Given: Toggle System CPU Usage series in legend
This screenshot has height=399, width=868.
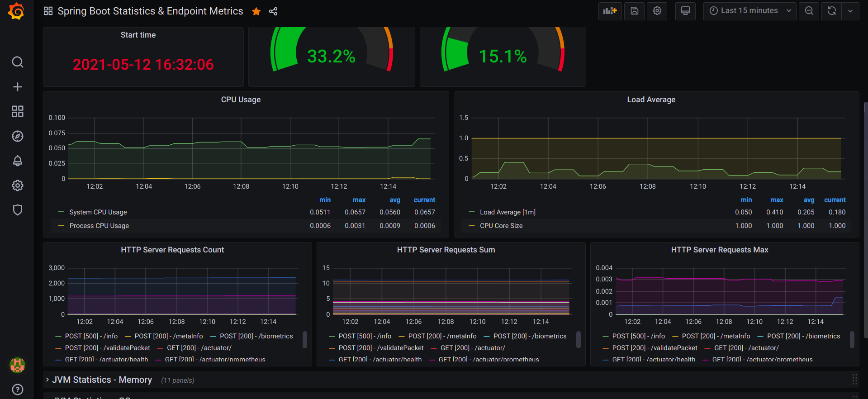Looking at the screenshot, I should coord(98,212).
